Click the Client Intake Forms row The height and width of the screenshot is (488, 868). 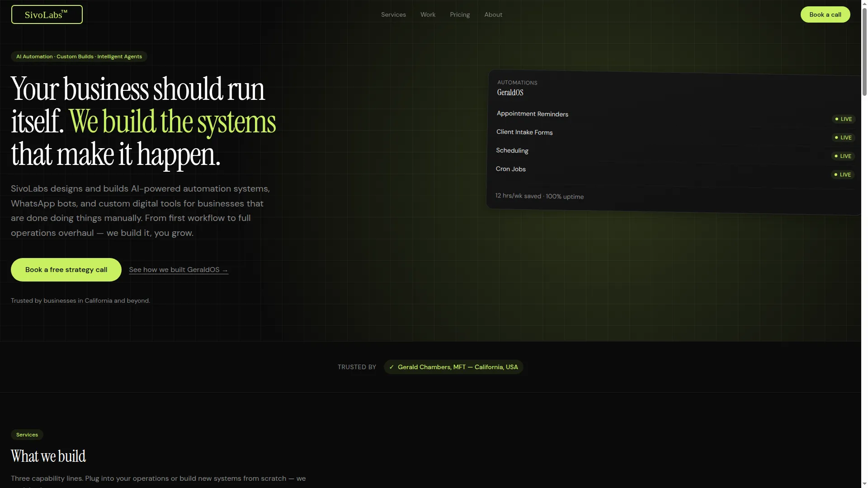675,134
